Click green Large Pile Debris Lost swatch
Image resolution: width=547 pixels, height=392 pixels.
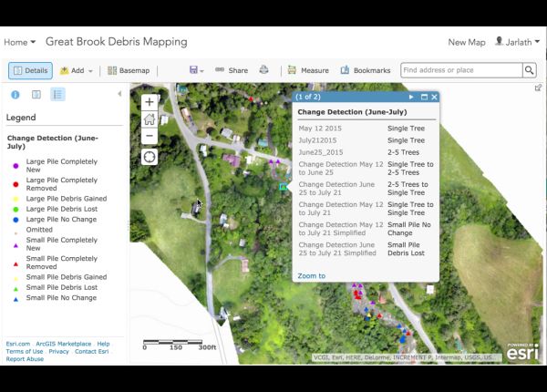coord(15,210)
